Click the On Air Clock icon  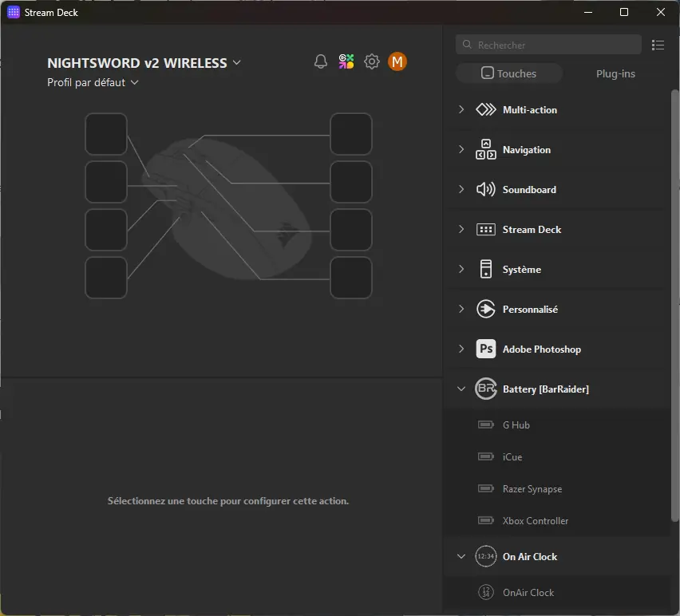click(486, 556)
